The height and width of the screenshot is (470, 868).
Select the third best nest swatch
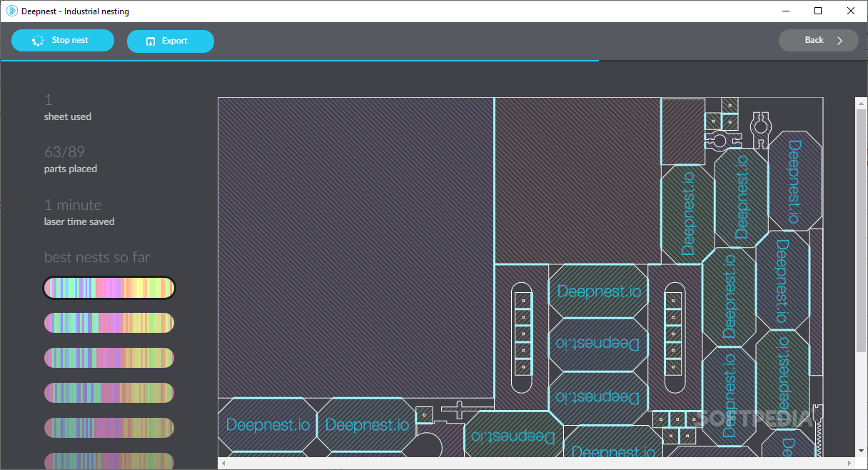coord(109,358)
